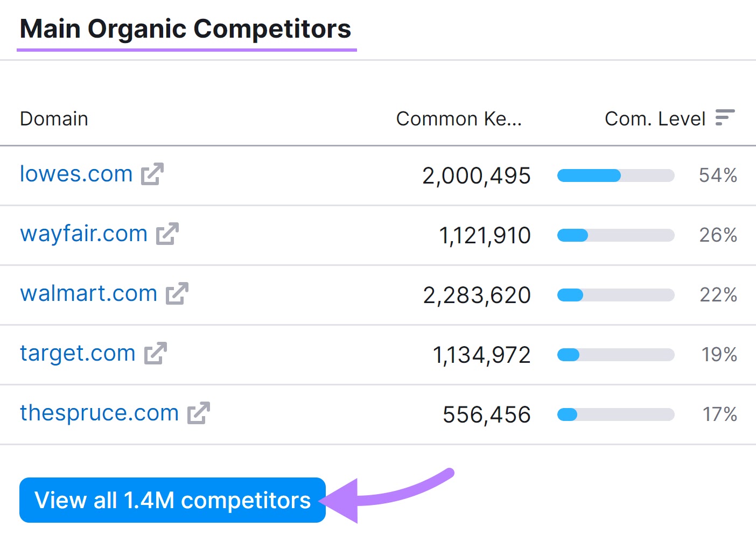Open the lowes.com domain link

75,173
